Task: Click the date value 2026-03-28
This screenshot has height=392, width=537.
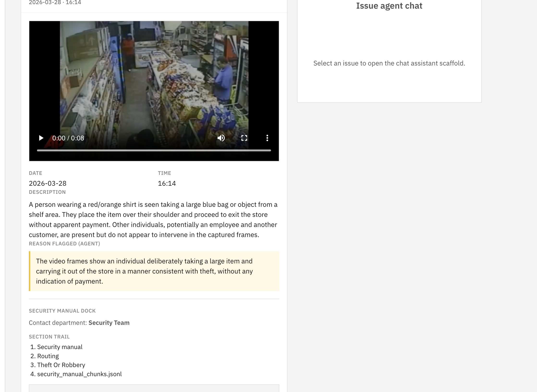Action: tap(48, 183)
